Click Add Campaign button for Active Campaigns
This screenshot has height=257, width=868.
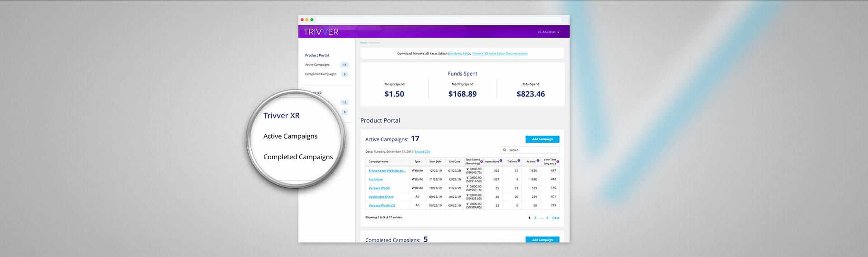click(542, 139)
